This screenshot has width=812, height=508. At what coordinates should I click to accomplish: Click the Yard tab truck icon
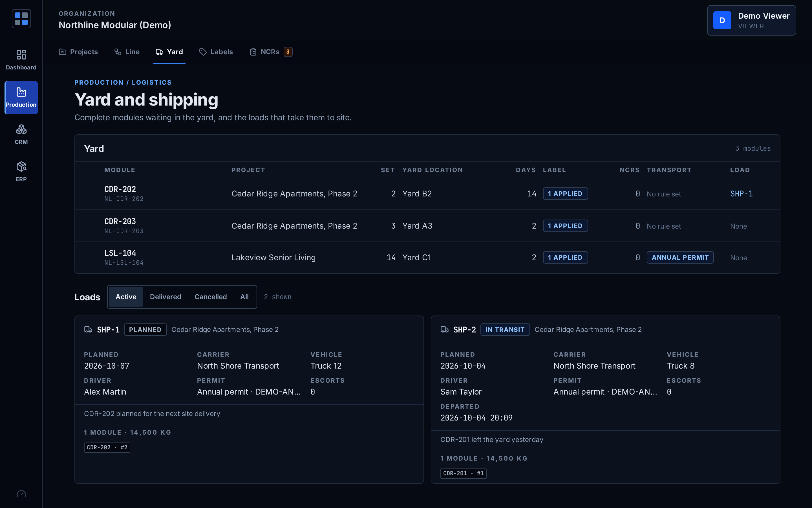[159, 52]
